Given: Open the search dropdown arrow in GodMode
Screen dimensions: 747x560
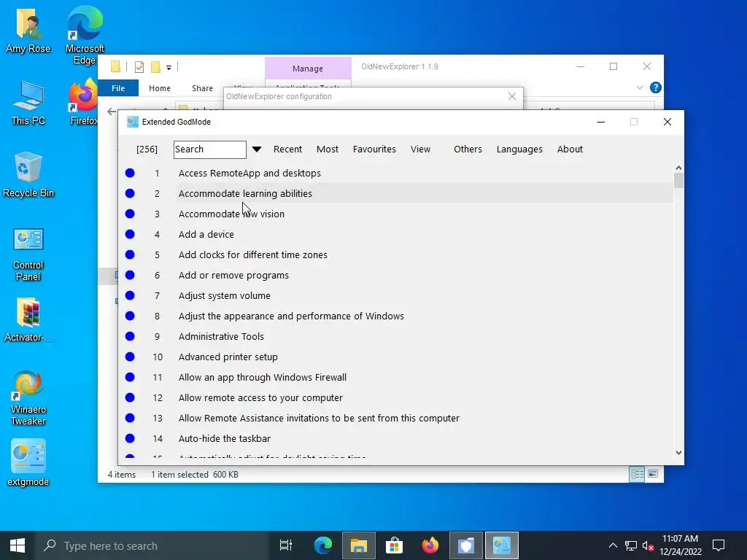Looking at the screenshot, I should (257, 149).
